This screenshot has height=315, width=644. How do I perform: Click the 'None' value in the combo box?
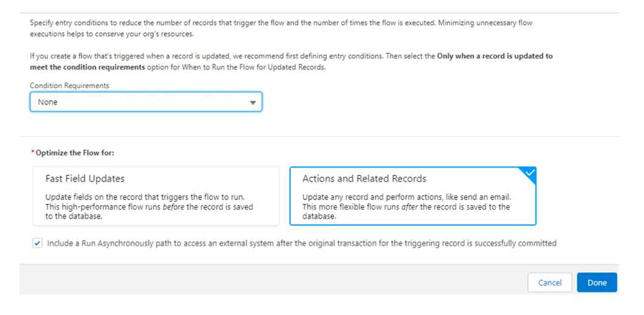[48, 102]
